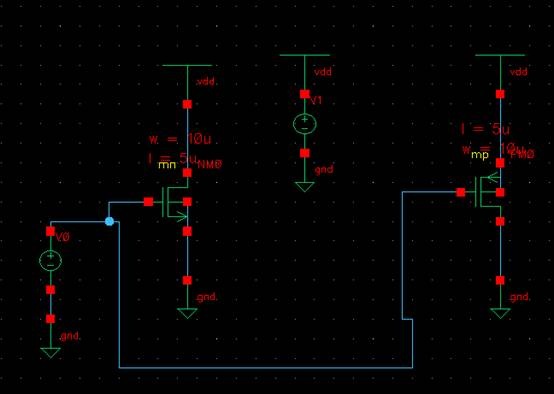Click the vdd rail above NMOS transistor
This screenshot has width=554, height=394.
[187, 65]
